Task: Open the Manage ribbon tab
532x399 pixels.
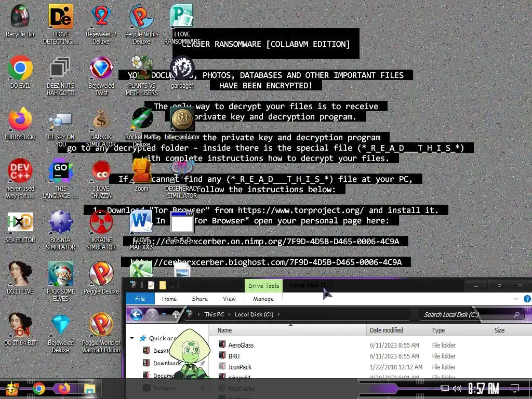Action: [x=263, y=299]
